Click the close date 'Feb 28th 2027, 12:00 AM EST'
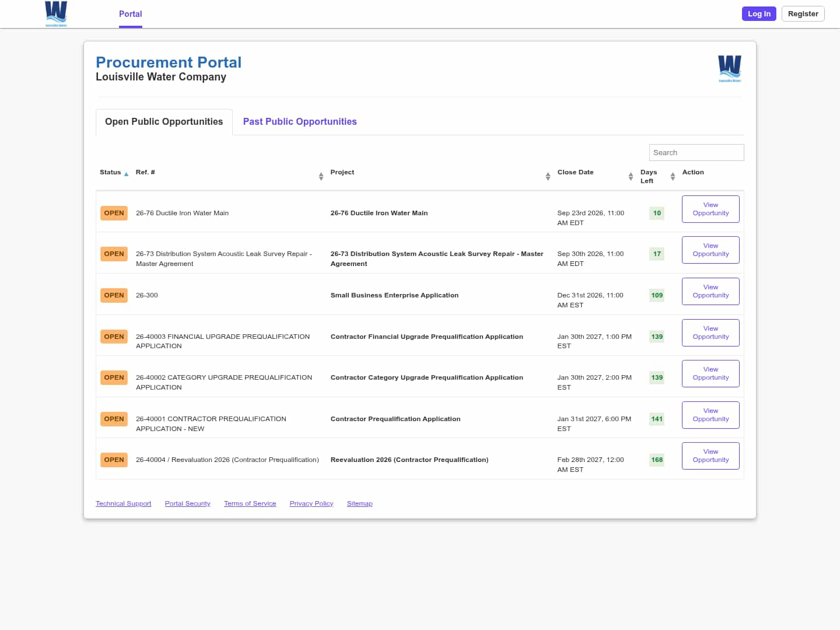The height and width of the screenshot is (630, 840). tap(590, 464)
